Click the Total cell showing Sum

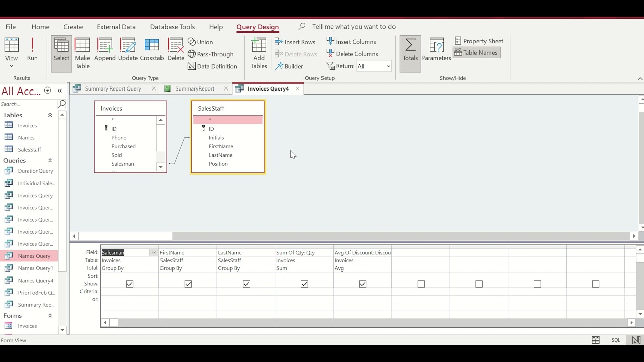point(304,268)
